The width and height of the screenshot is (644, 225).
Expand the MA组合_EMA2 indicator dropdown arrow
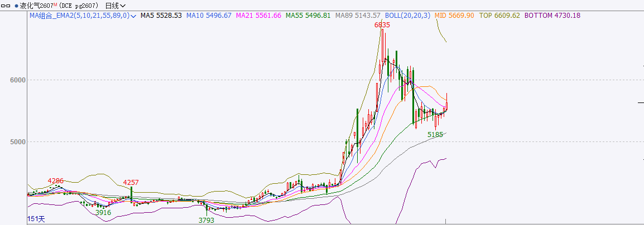pos(133,16)
